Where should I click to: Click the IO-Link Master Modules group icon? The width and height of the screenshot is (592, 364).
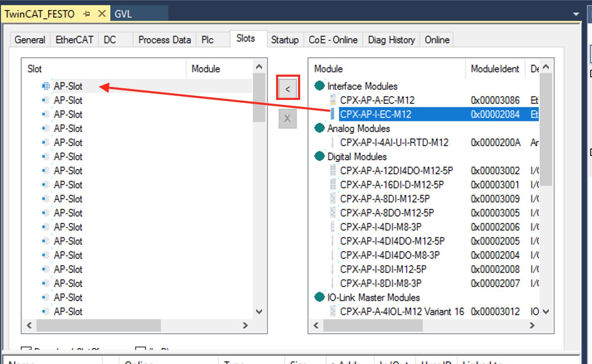320,297
